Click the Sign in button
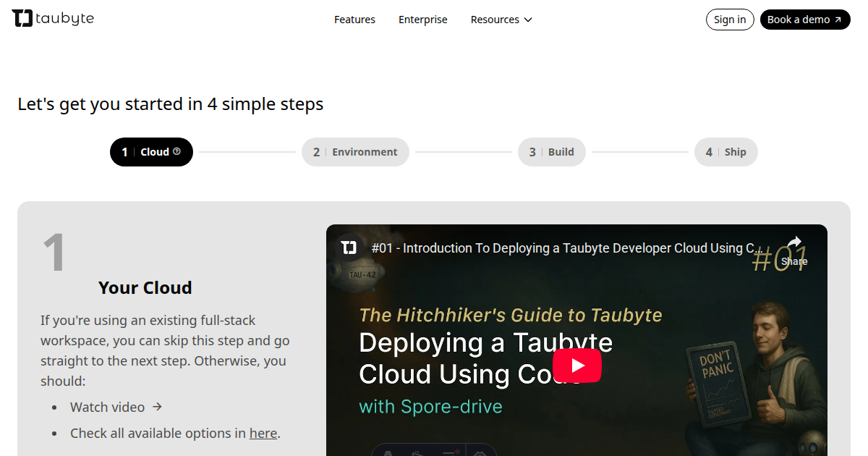Viewport: 868px width, 456px height. pyautogui.click(x=730, y=20)
